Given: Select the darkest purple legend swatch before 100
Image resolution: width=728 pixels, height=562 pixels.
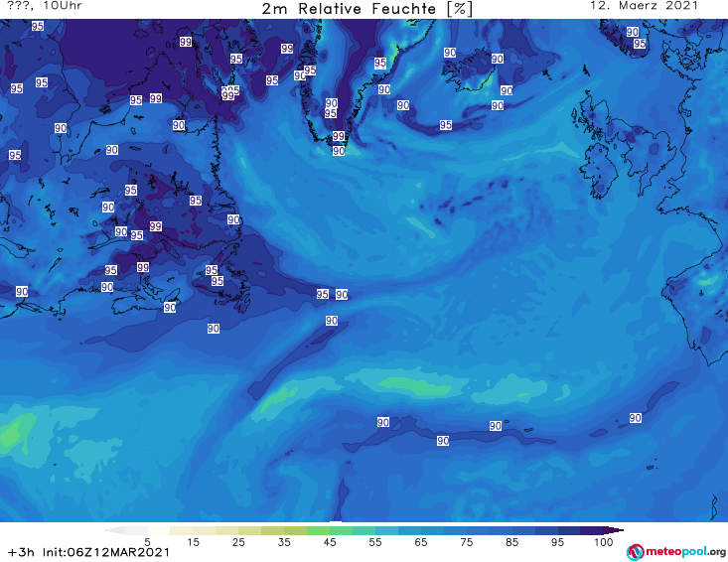Looking at the screenshot, I should [x=592, y=530].
